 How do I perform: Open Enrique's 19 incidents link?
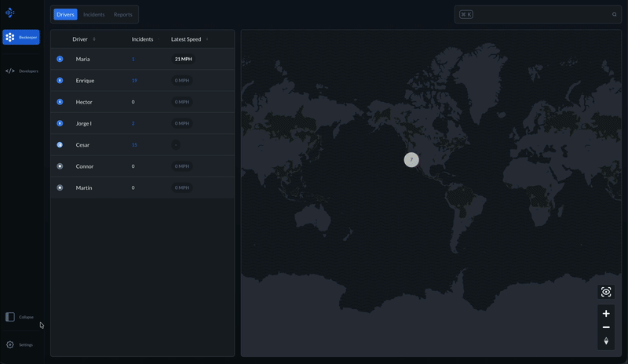[x=134, y=81]
